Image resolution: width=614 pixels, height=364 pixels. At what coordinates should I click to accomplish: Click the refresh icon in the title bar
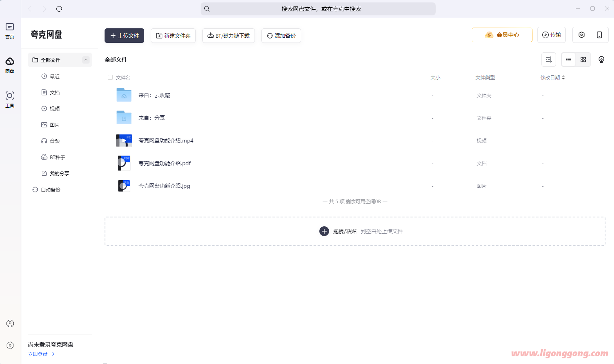pyautogui.click(x=59, y=9)
